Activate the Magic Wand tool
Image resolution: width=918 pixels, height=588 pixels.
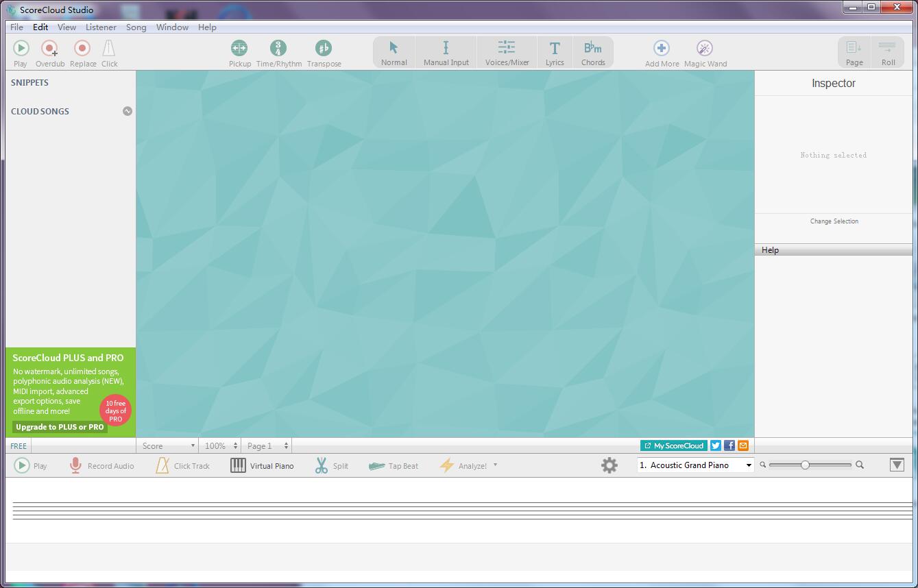[705, 49]
